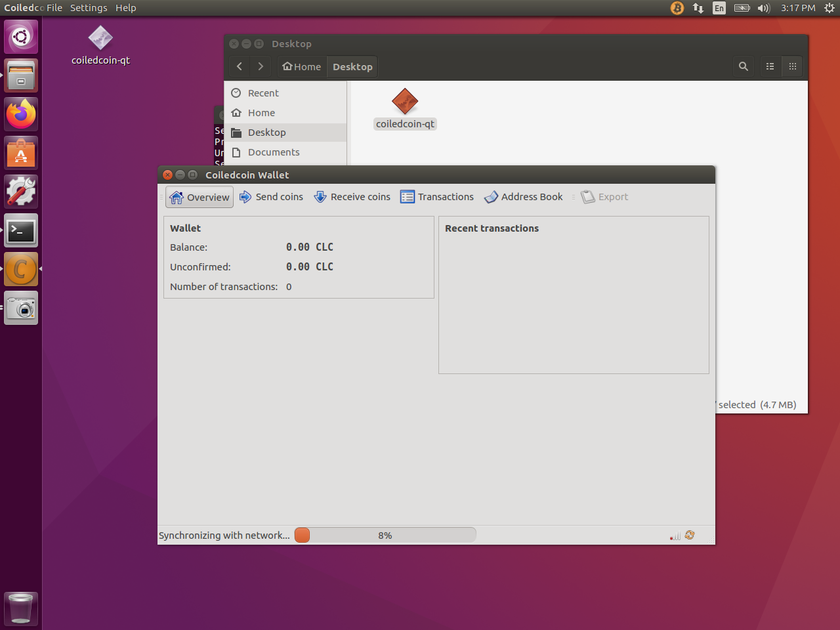Open the Help menu in top bar
840x630 pixels.
126,8
